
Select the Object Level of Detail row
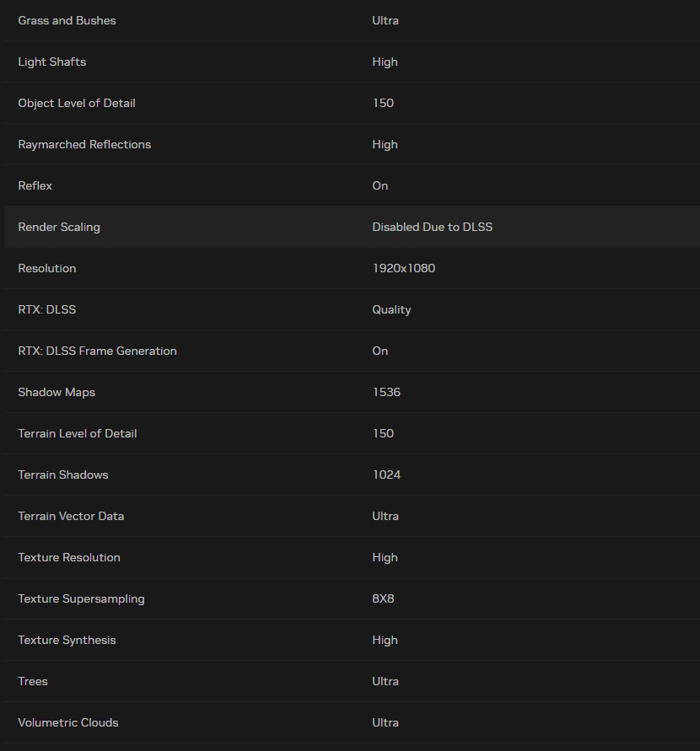coord(352,103)
